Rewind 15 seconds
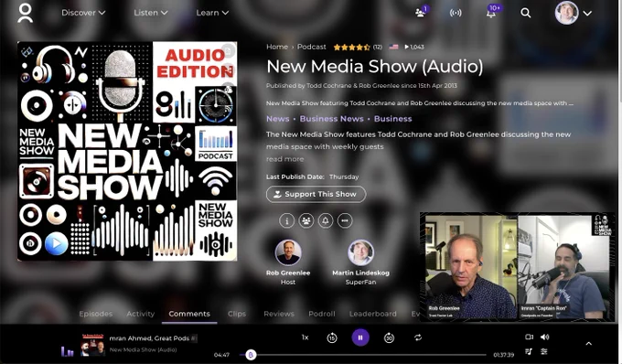 click(332, 337)
